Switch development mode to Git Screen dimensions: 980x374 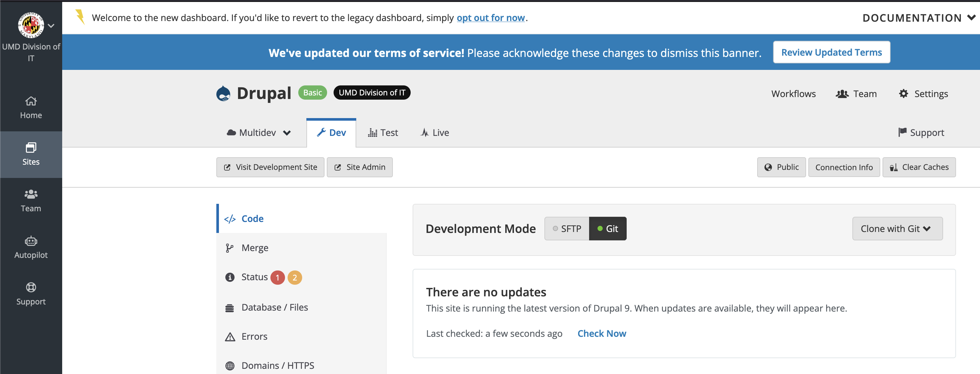tap(608, 228)
